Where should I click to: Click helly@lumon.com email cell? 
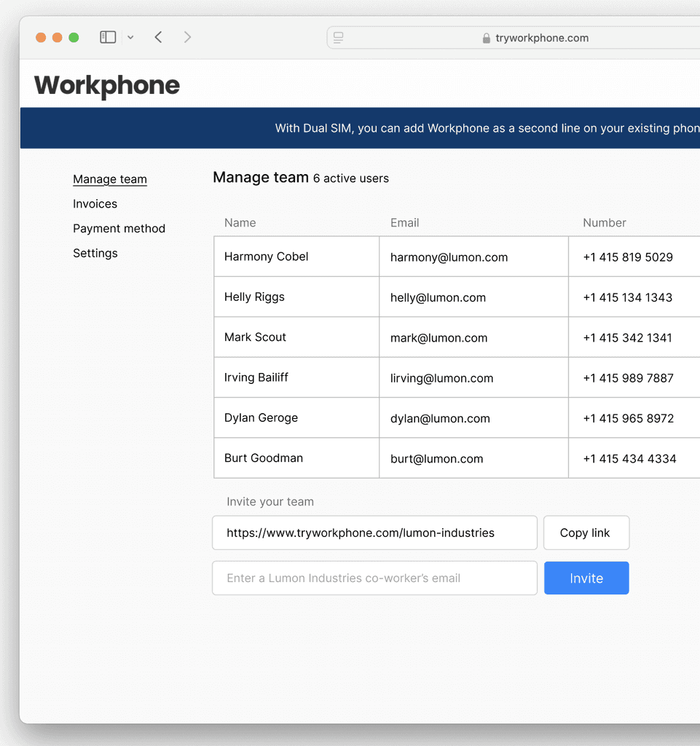coord(473,297)
